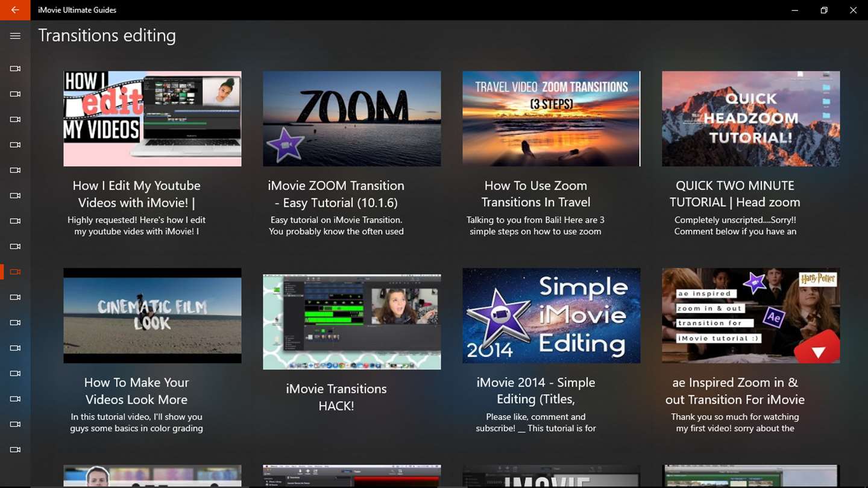Click title 'How To Make Your Videos Look More'
This screenshot has height=488, width=868.
point(137,391)
